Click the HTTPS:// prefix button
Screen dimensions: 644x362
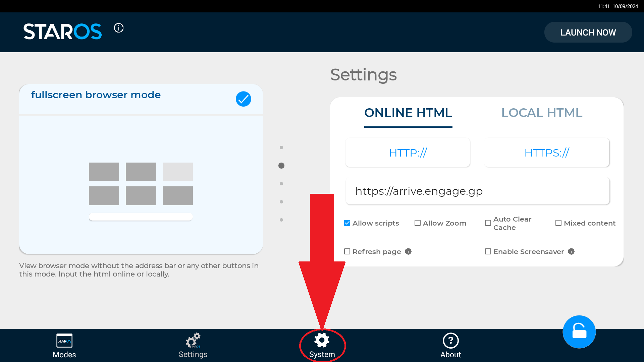click(546, 153)
